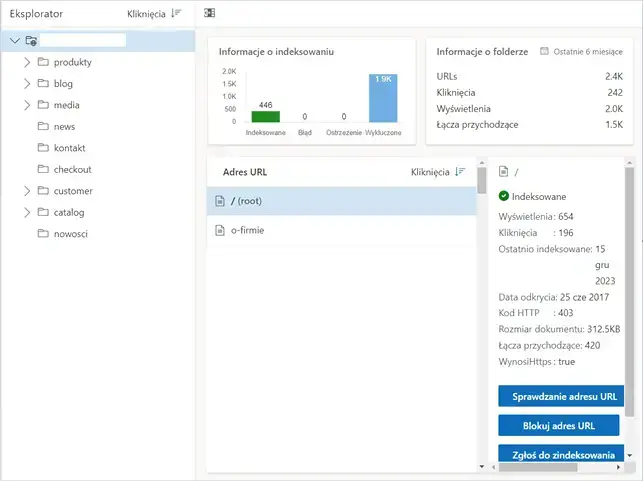Expand the customer folder
The height and width of the screenshot is (481, 643).
[x=28, y=191]
